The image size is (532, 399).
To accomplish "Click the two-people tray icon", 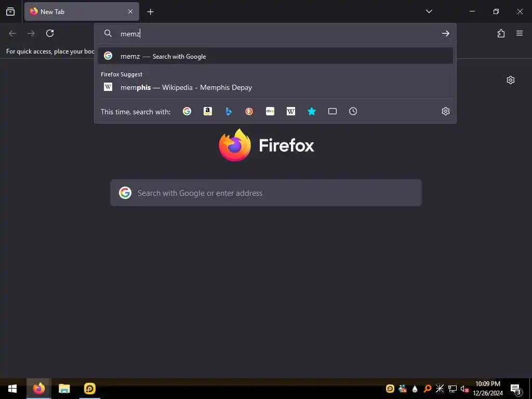I will (403, 389).
